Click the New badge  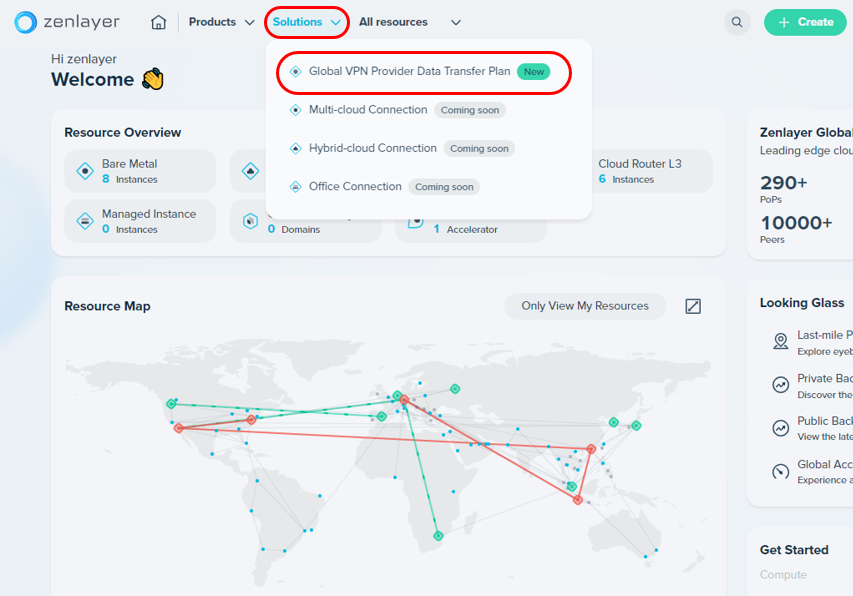(534, 72)
